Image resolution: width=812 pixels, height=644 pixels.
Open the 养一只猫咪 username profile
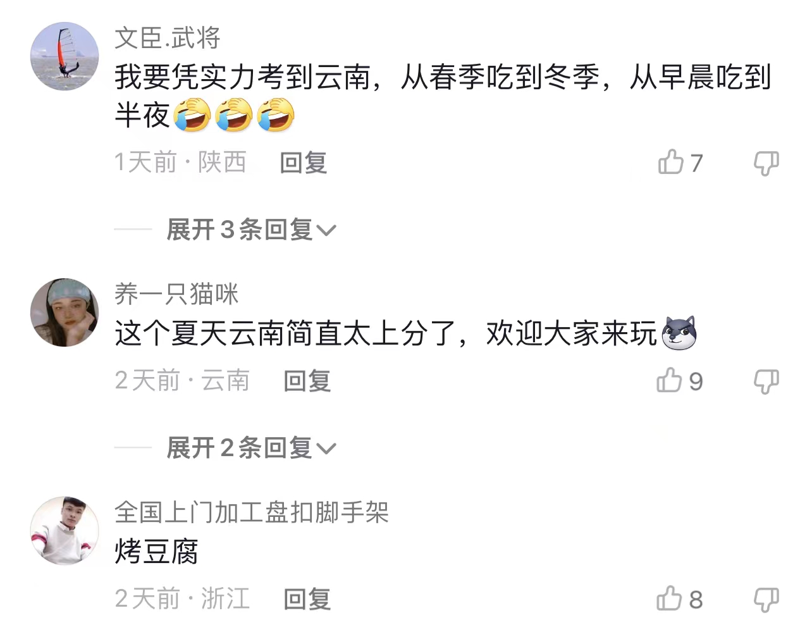click(x=176, y=294)
